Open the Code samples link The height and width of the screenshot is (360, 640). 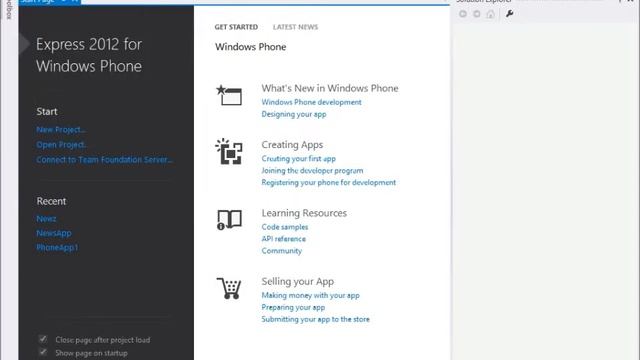(x=285, y=227)
